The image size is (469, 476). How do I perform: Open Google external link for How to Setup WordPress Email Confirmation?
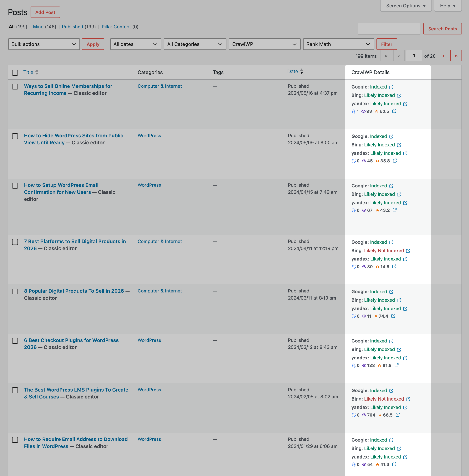pos(391,186)
